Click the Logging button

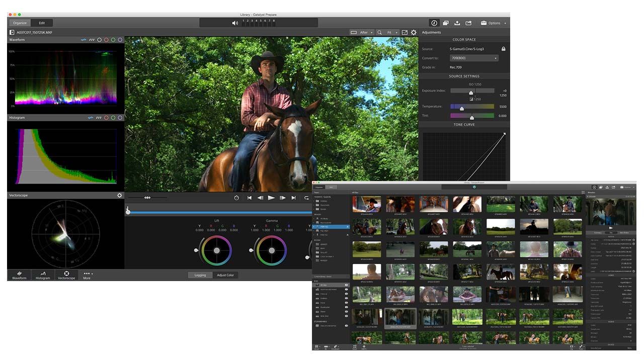click(x=200, y=275)
